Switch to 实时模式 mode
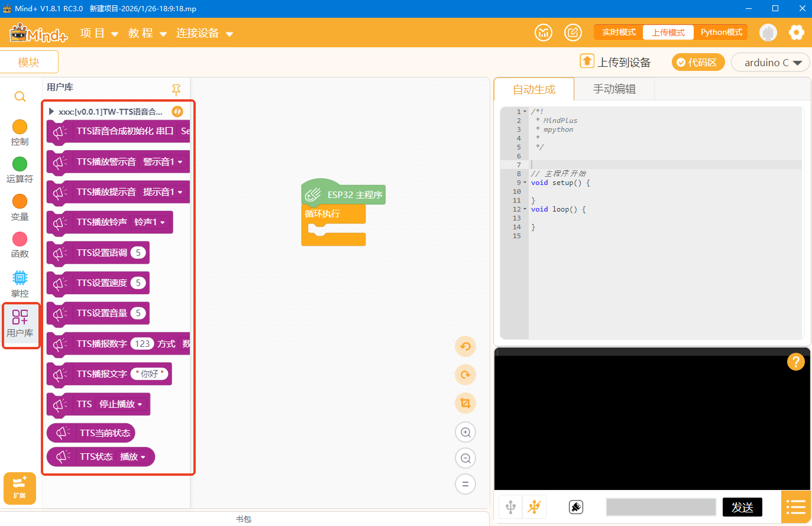 coord(619,33)
